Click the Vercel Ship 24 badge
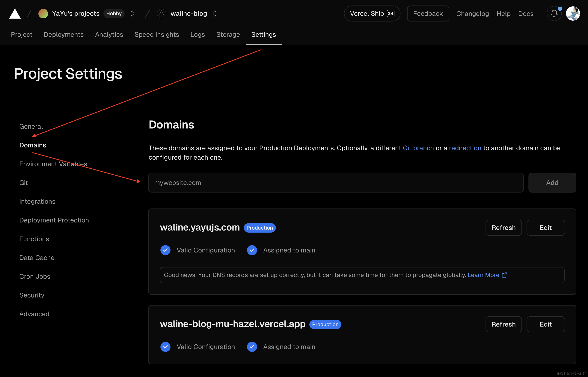Viewport: 588px width, 377px height. tap(372, 14)
